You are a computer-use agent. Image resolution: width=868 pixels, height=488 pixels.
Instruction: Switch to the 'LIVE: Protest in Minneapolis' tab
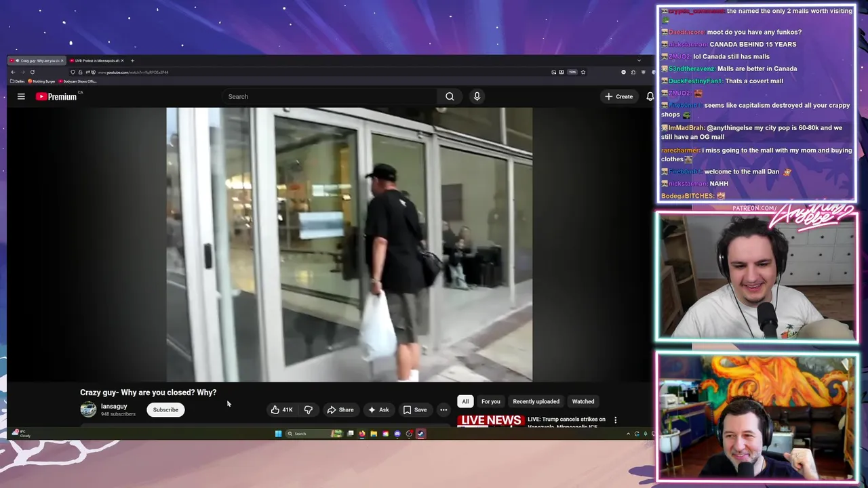tap(96, 61)
